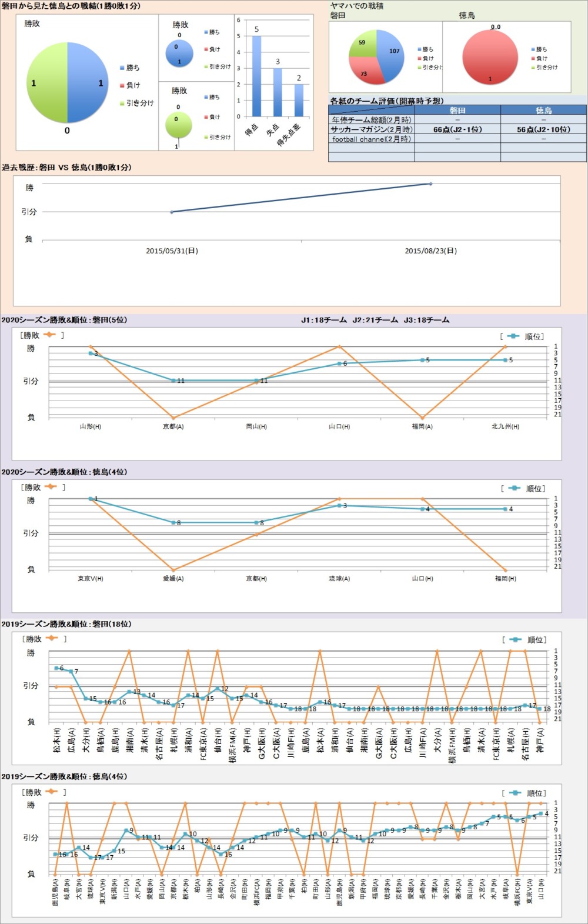This screenshot has width=588, height=924.
Task: Click orange 勝敗 legend marker in 2019 磐田 chart
Action: coord(51,638)
